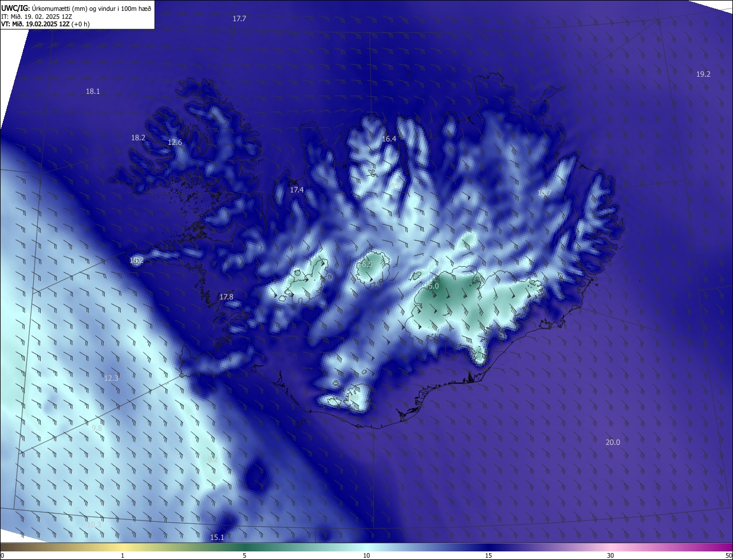Click the color scale tick labelled 1

coord(123,555)
